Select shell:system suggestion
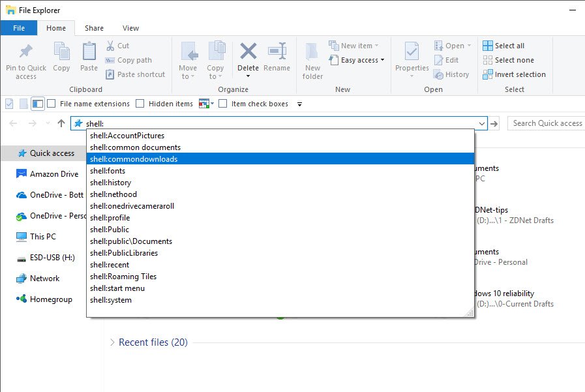585x392 pixels. pyautogui.click(x=280, y=300)
